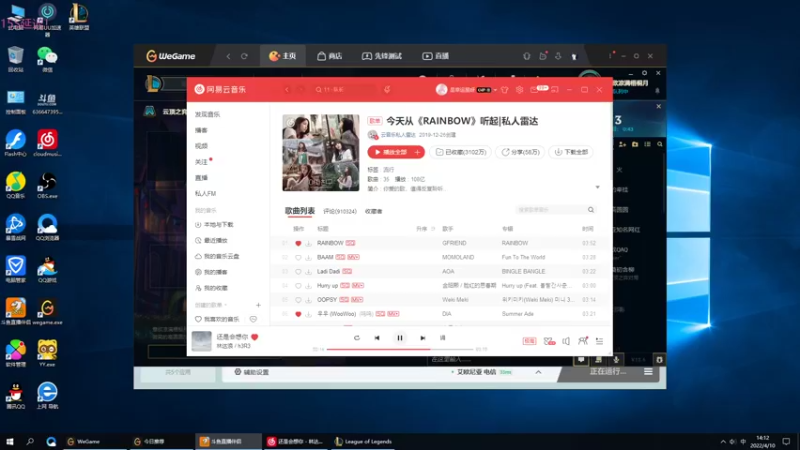This screenshot has width=800, height=450.
Task: Seek within the song progress bar
Action: [x=400, y=349]
